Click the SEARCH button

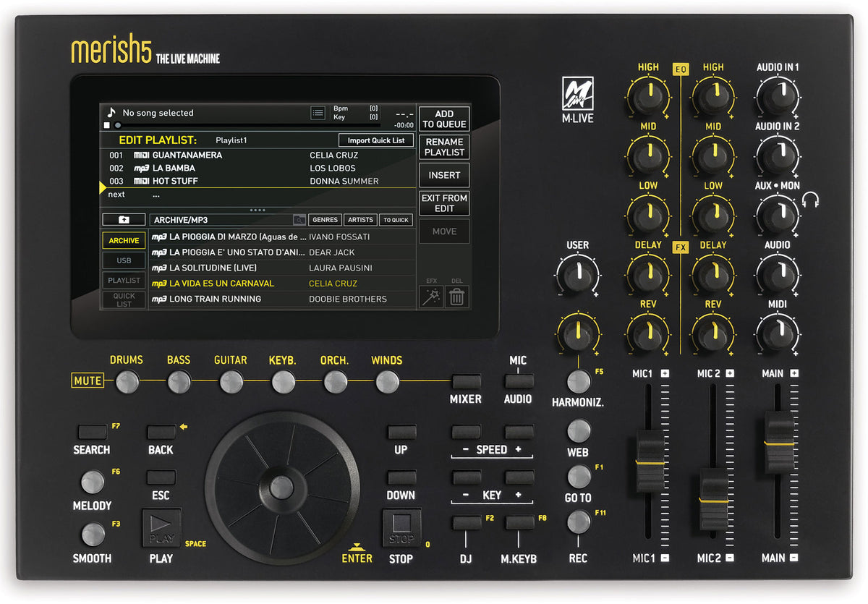point(92,433)
